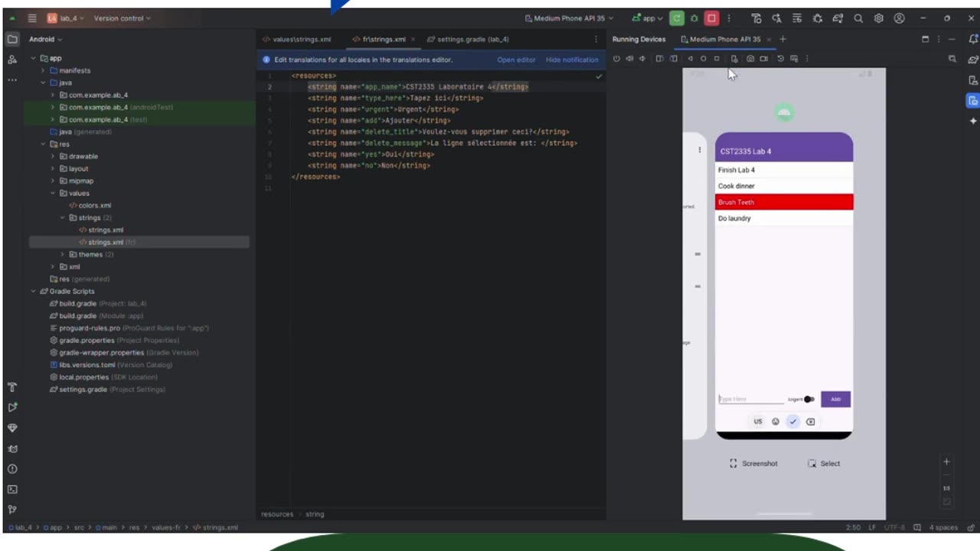Expand the manifests folder
This screenshot has height=551, width=980.
(x=43, y=70)
